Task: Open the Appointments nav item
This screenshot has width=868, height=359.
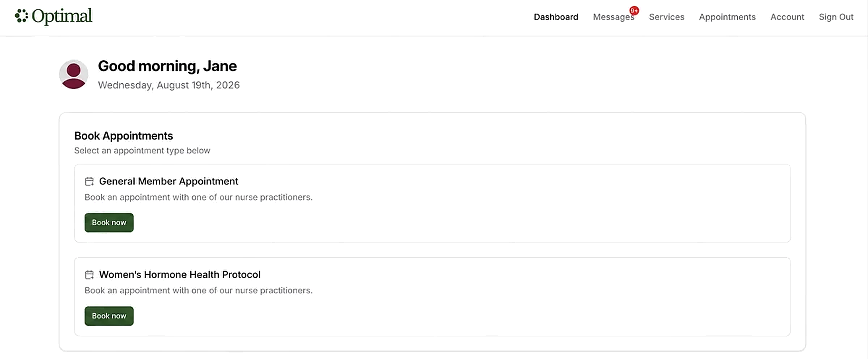Action: [x=727, y=17]
